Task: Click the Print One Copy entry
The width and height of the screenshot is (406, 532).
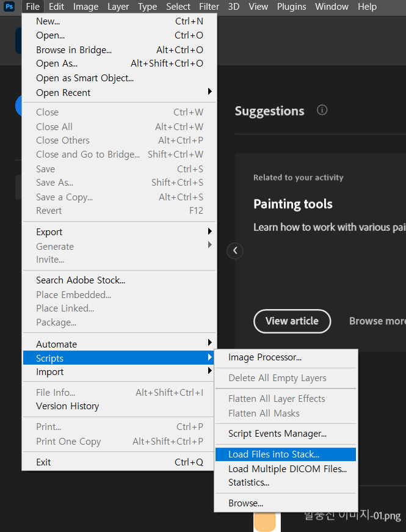Action: [x=120, y=442]
